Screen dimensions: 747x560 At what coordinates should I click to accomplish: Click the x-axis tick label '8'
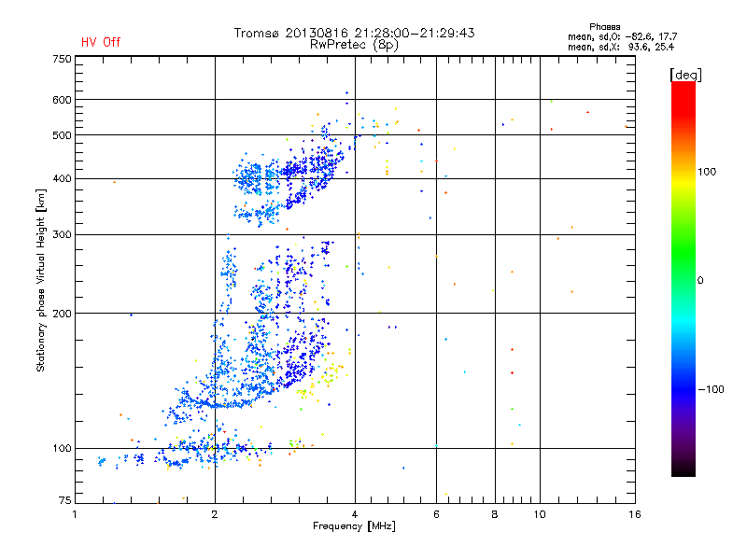point(495,514)
